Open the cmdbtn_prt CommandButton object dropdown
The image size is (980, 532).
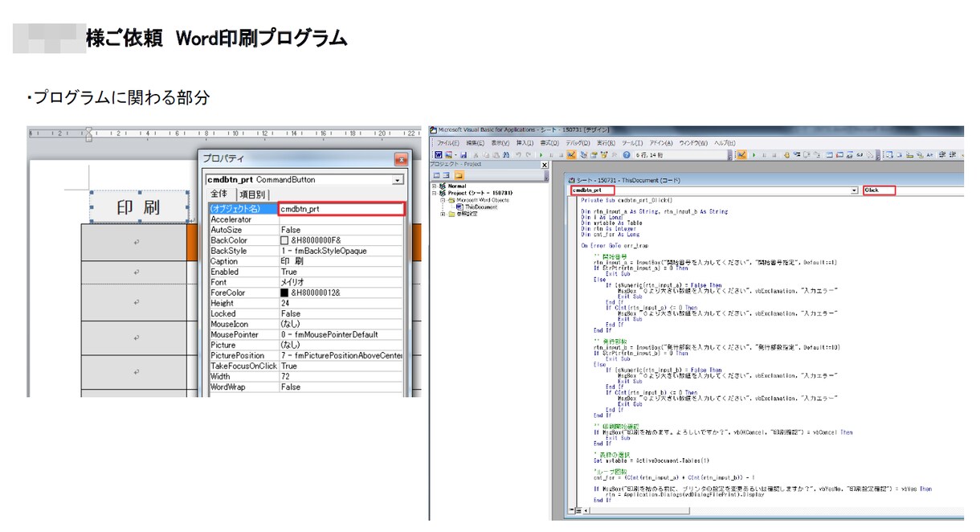point(398,180)
